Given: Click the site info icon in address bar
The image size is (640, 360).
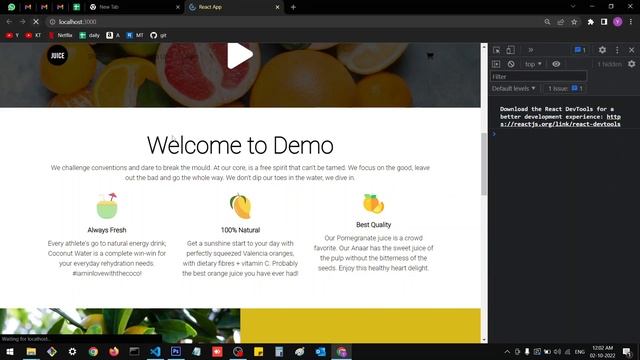Looking at the screenshot, I should [52, 22].
